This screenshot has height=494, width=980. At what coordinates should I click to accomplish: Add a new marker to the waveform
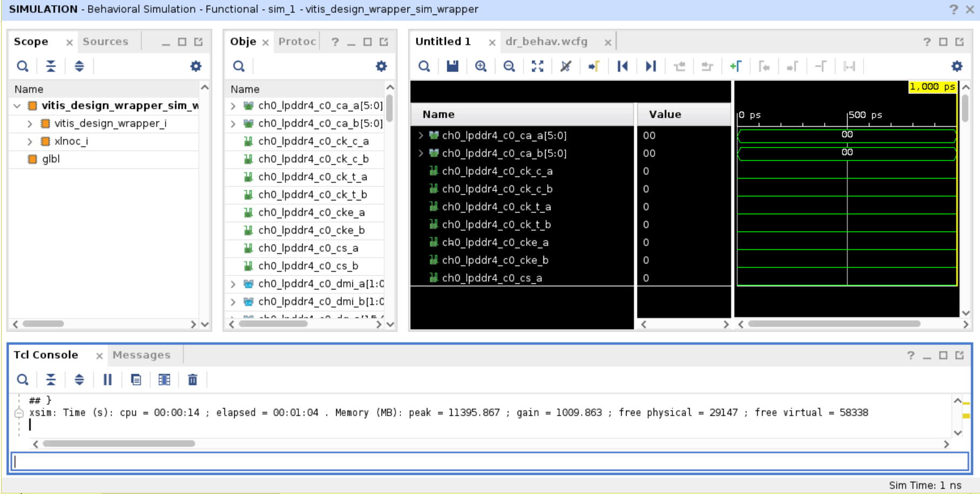(737, 66)
